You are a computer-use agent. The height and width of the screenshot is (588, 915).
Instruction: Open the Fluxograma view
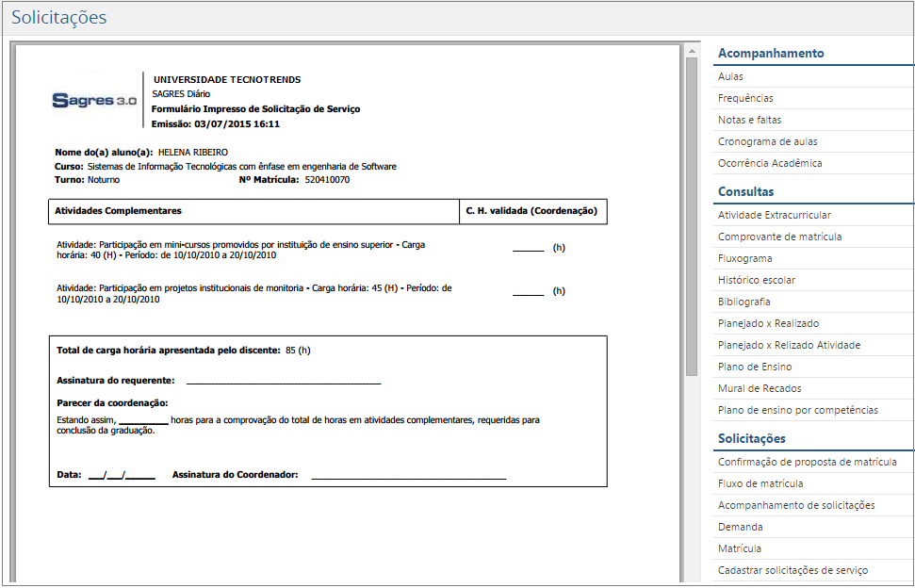tap(743, 257)
